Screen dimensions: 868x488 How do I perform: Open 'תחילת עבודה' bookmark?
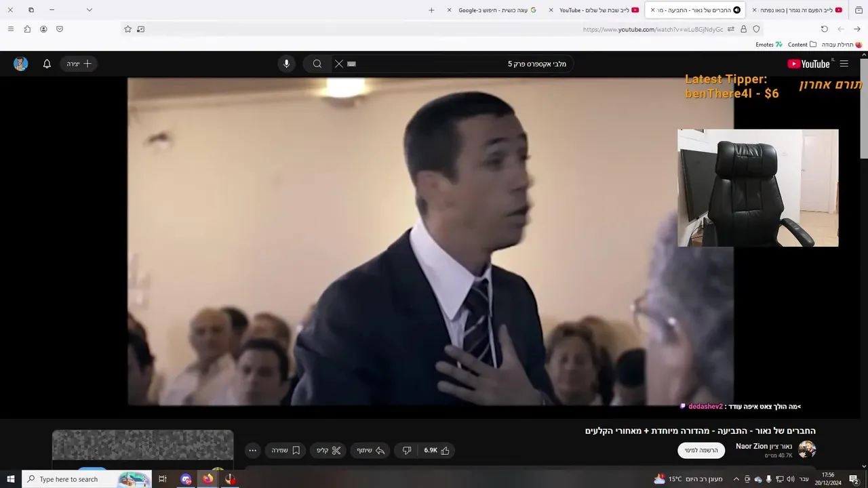tap(842, 45)
